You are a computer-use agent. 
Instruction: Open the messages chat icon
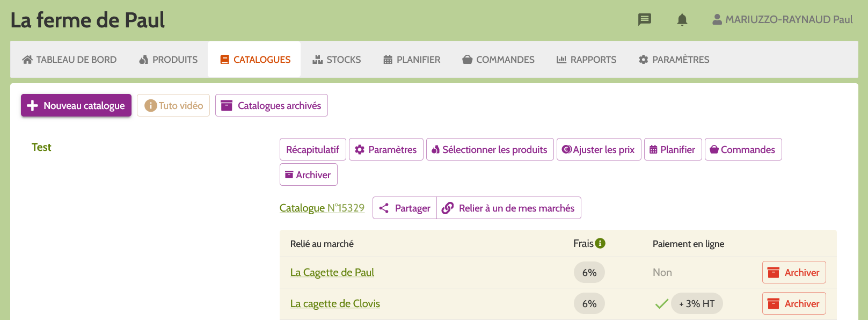click(644, 20)
